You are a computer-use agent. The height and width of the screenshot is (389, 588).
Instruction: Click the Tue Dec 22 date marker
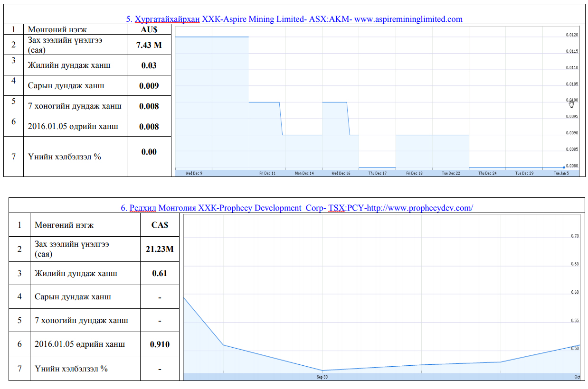(x=451, y=174)
